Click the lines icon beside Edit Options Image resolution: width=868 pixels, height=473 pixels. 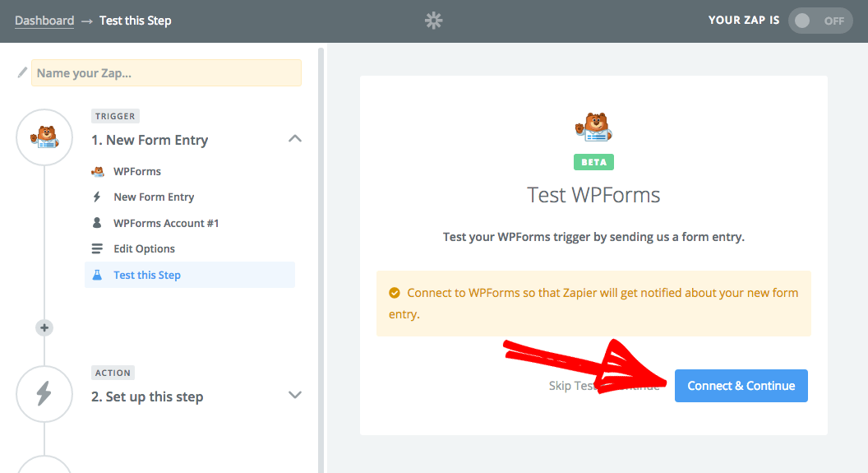click(x=97, y=248)
